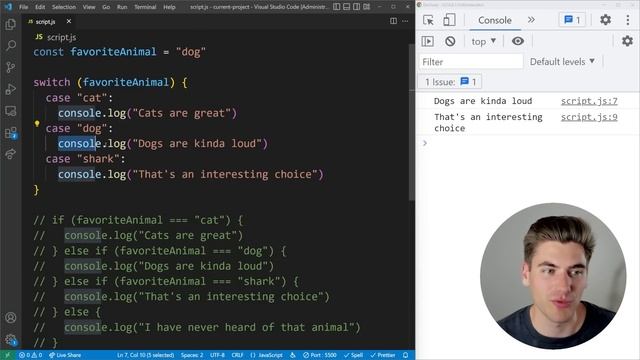The height and width of the screenshot is (360, 640).
Task: Select the Console tab in DevTools
Action: click(x=495, y=20)
